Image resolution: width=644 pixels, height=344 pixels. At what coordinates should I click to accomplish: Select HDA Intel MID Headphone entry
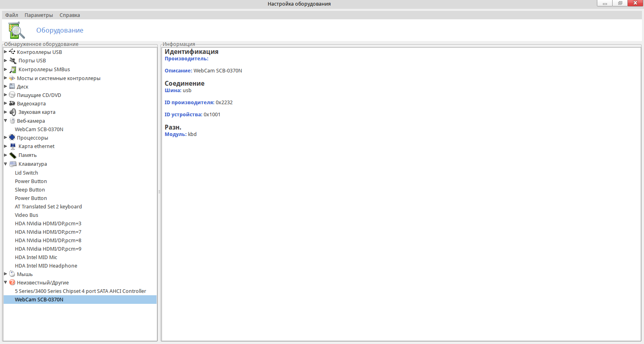click(x=46, y=266)
